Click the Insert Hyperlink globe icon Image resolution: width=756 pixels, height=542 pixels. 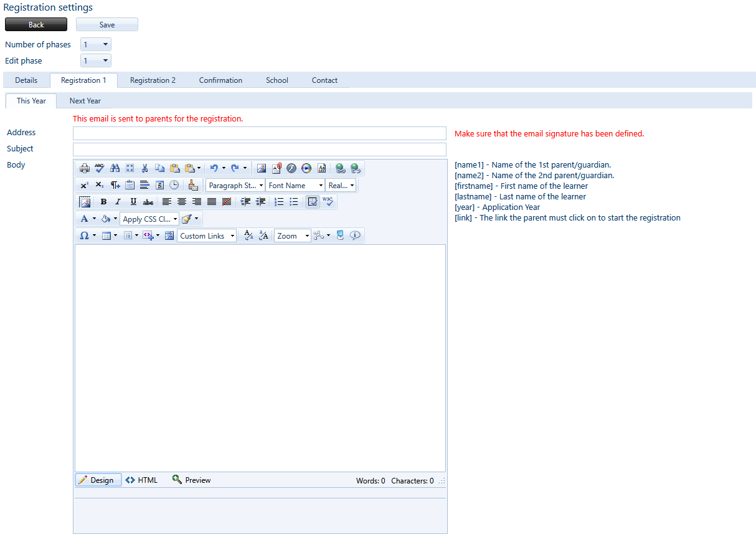[340, 168]
